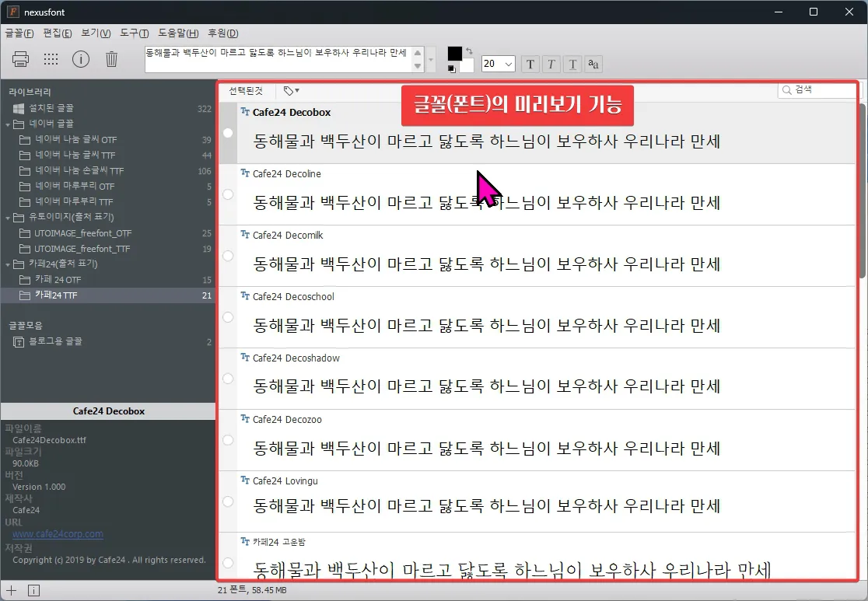Collapse the 네이버 글꼴 tree group
The image size is (868, 601).
coord(8,124)
